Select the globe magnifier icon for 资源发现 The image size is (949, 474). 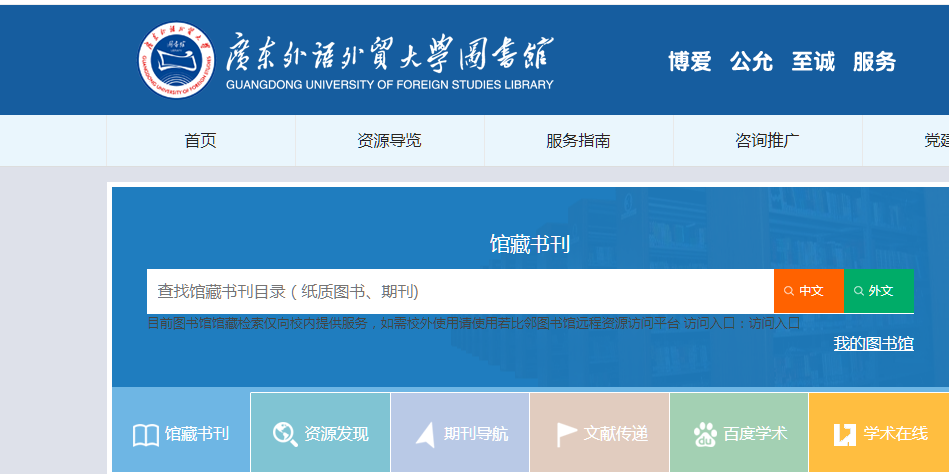tap(285, 434)
